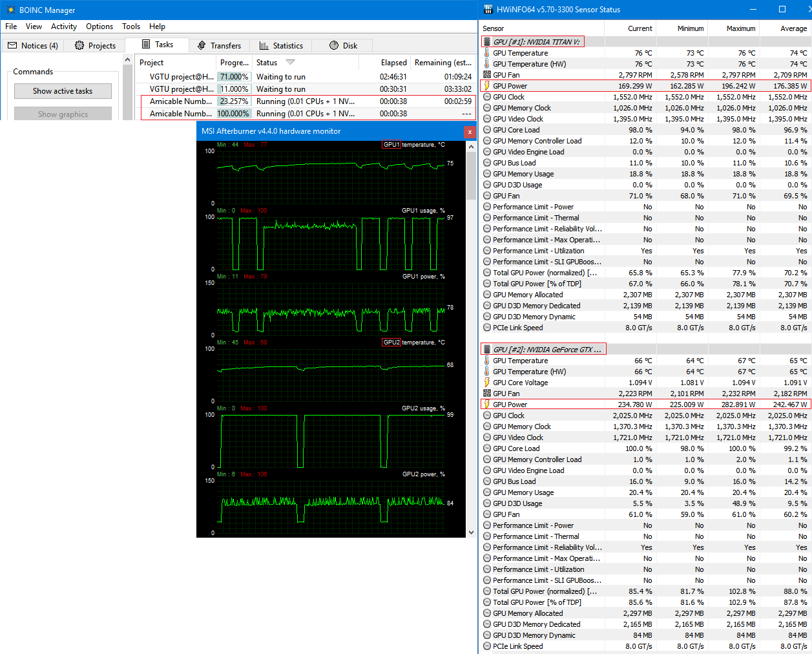Click thermometer icon of TITAN V GPU Temperature (HW)
This screenshot has width=812, height=654.
click(x=487, y=64)
